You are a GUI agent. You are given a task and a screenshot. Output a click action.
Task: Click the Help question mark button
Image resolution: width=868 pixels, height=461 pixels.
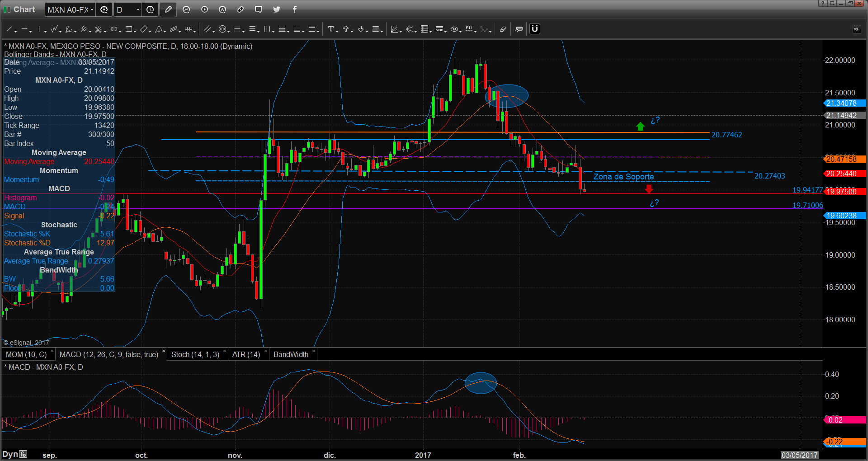(x=822, y=3)
